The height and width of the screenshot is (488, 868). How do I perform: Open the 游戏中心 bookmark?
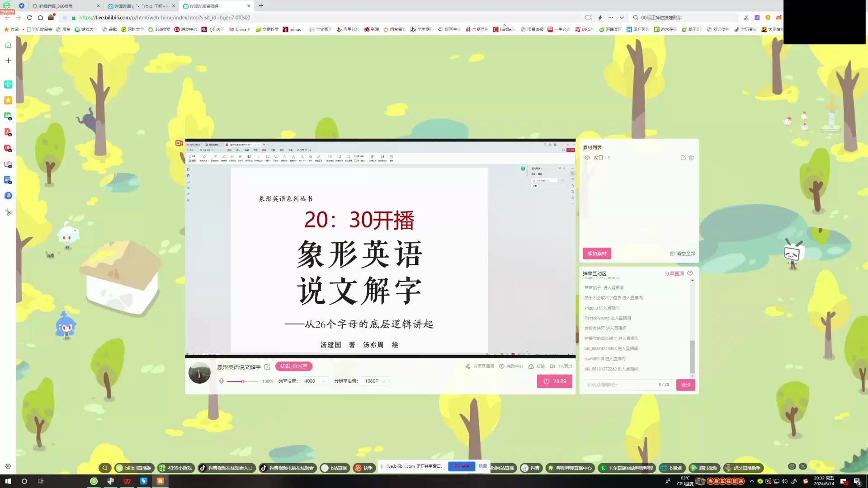pos(186,29)
